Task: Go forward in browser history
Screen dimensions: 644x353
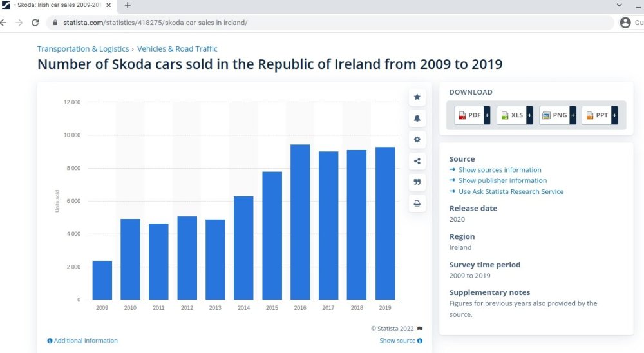Action: coord(19,23)
